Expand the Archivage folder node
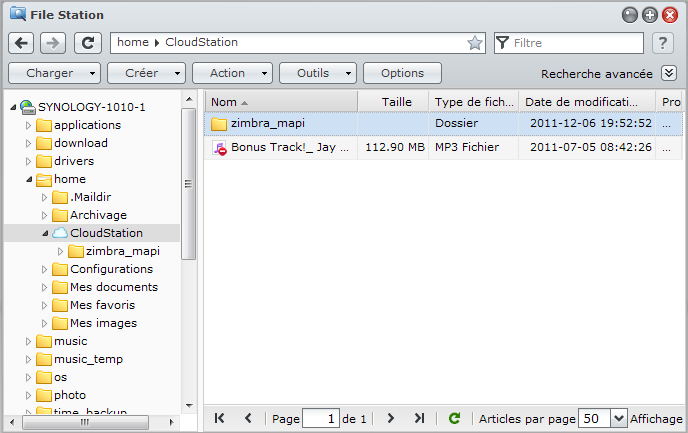Viewport: 688px width, 433px height. (x=44, y=215)
